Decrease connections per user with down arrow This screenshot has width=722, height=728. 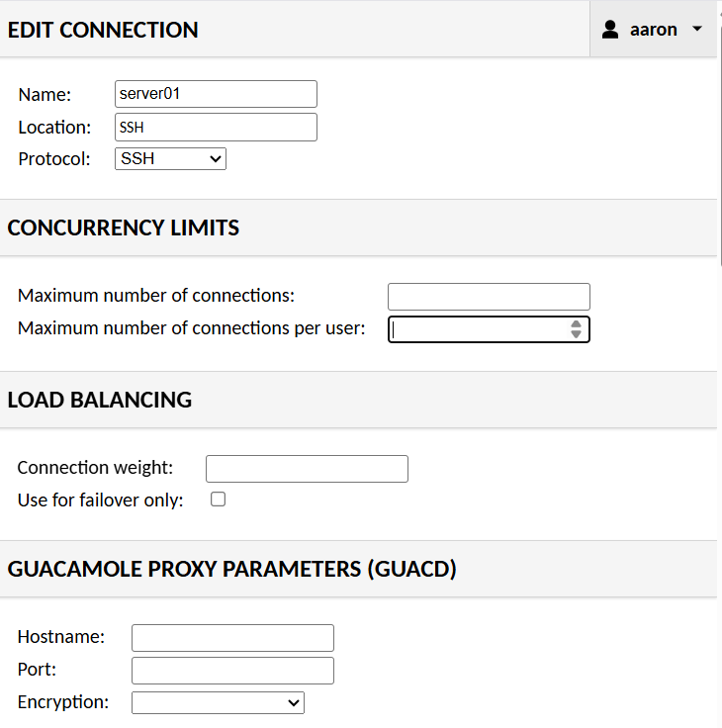pos(576,335)
